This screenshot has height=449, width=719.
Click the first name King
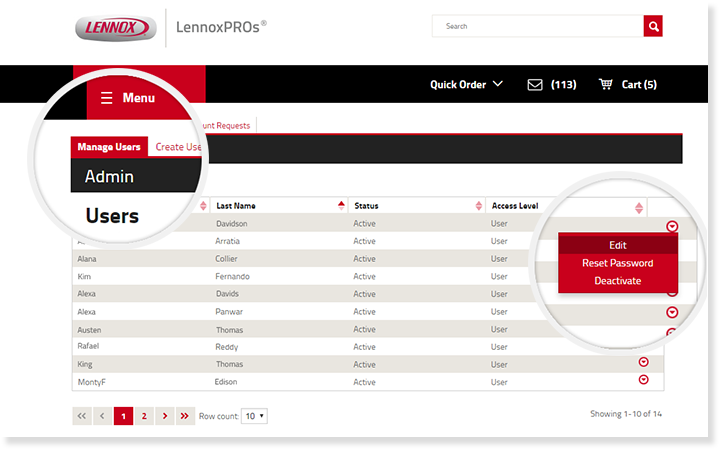pos(84,364)
